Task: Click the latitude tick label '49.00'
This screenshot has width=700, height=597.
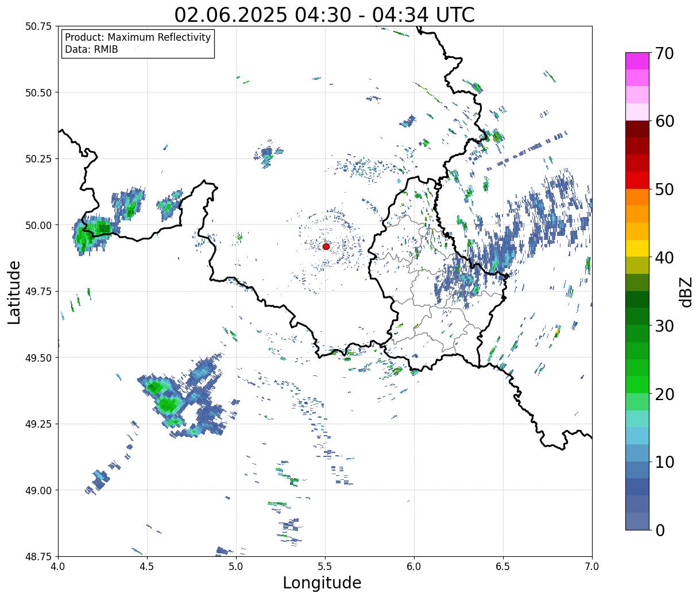Action: click(38, 490)
